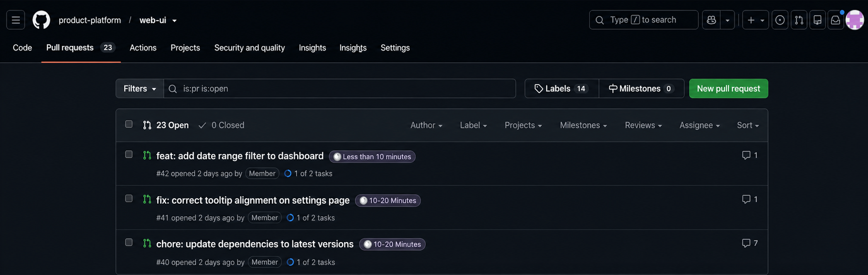
Task: Show the 23 Open pull requests
Action: point(165,125)
